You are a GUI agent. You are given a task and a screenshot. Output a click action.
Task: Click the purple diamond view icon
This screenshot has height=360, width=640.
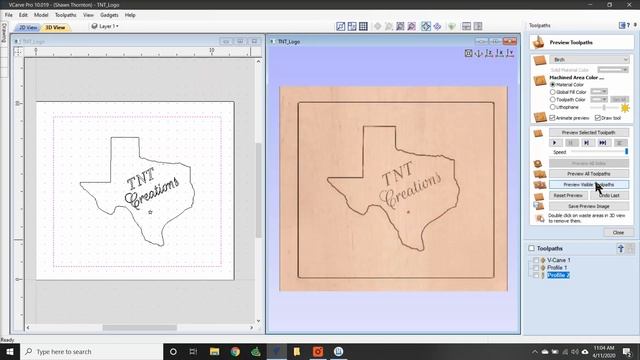tap(437, 27)
